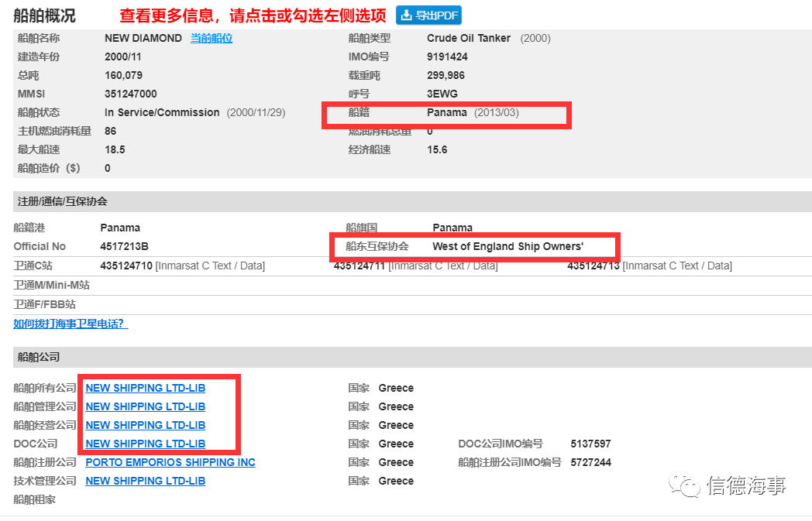Screen dimensions: 812x521
Task: Click the MMSI value 351247000
Action: pyautogui.click(x=130, y=94)
